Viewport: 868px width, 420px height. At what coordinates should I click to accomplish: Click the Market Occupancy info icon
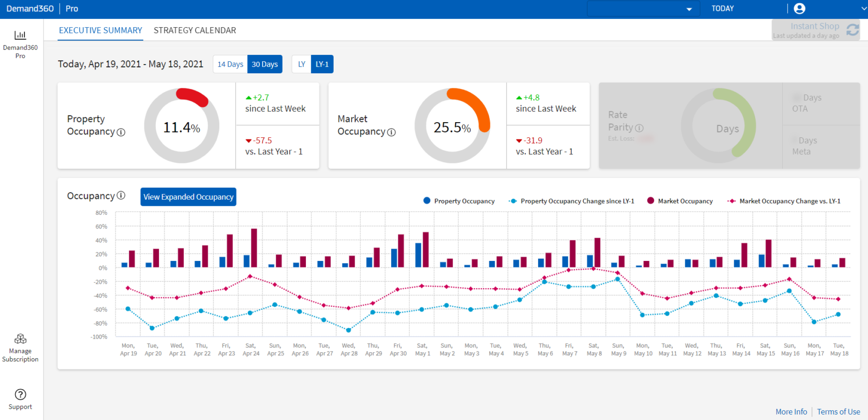[391, 132]
